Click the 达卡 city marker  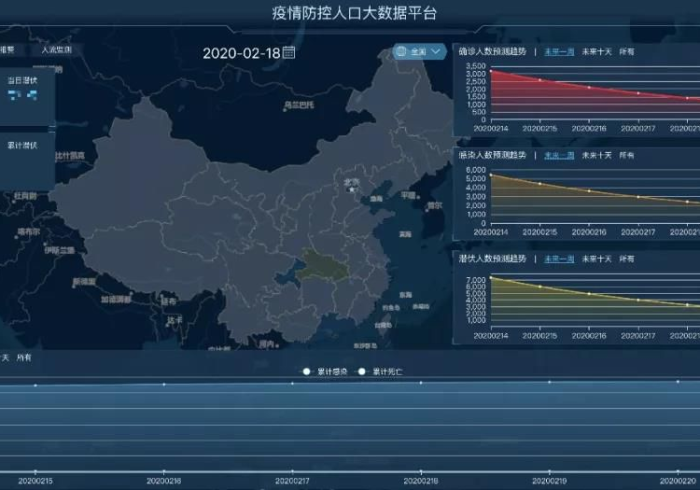click(x=167, y=325)
